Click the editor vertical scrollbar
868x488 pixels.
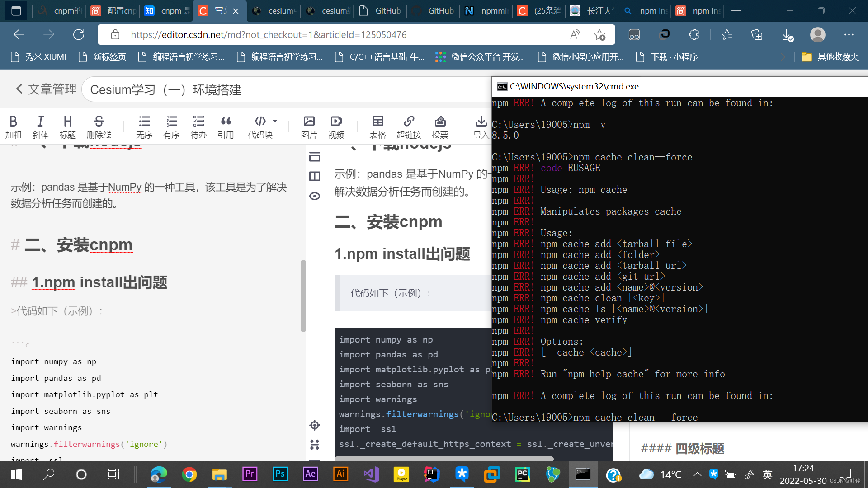303,296
